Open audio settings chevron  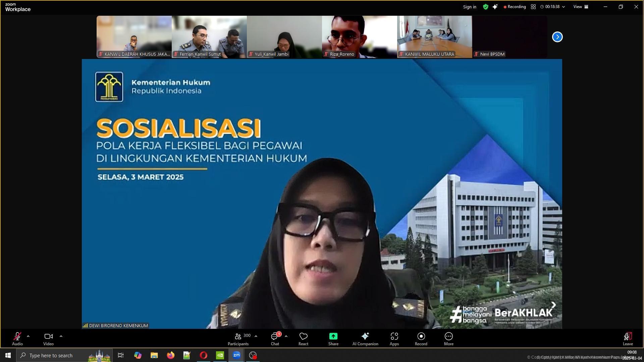click(x=28, y=336)
